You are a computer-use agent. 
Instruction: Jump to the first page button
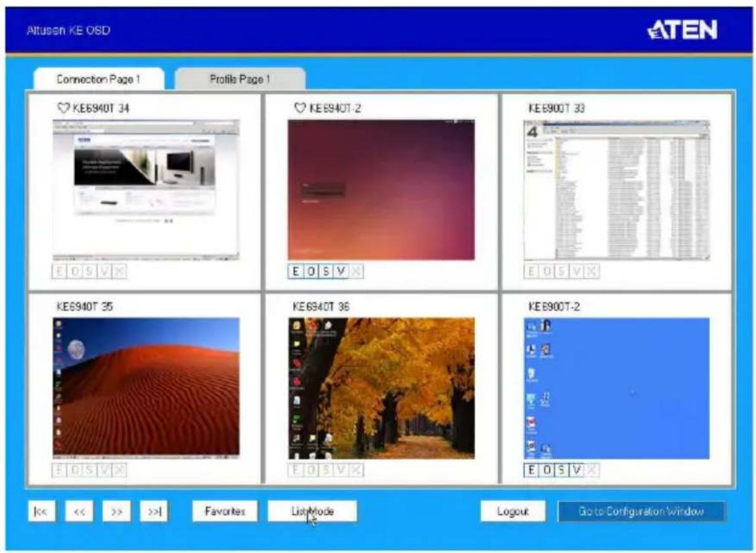(x=41, y=512)
